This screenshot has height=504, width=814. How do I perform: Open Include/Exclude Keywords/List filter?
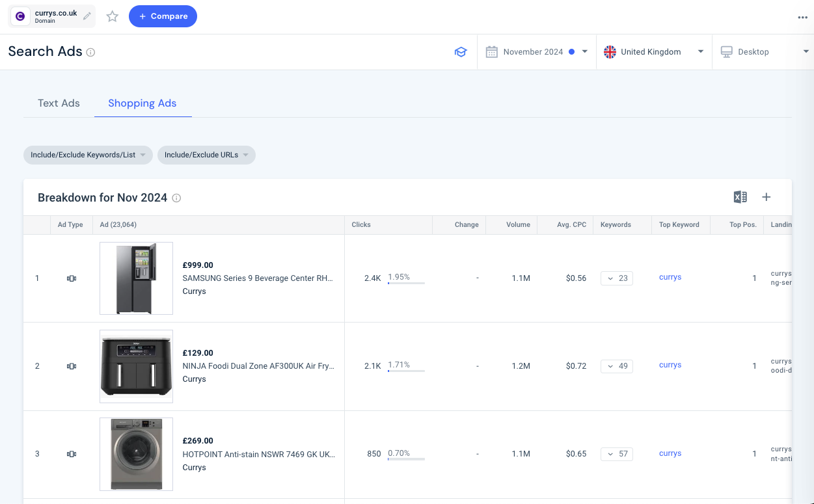click(88, 155)
